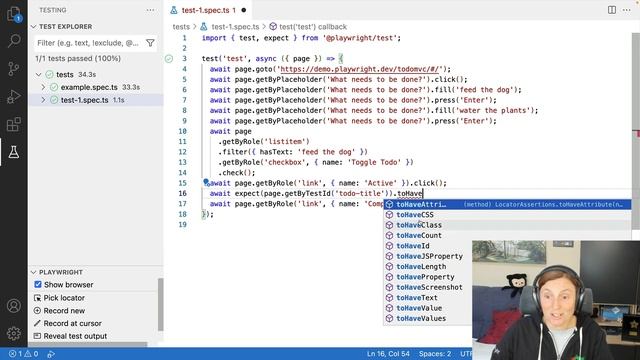
Task: Expand test-1.spec.ts tree node
Action: [x=43, y=100]
